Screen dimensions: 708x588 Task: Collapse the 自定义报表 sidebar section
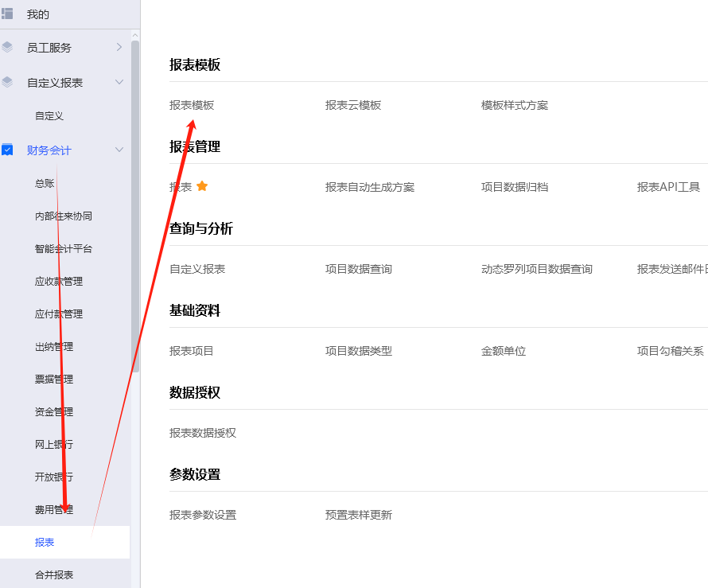120,82
